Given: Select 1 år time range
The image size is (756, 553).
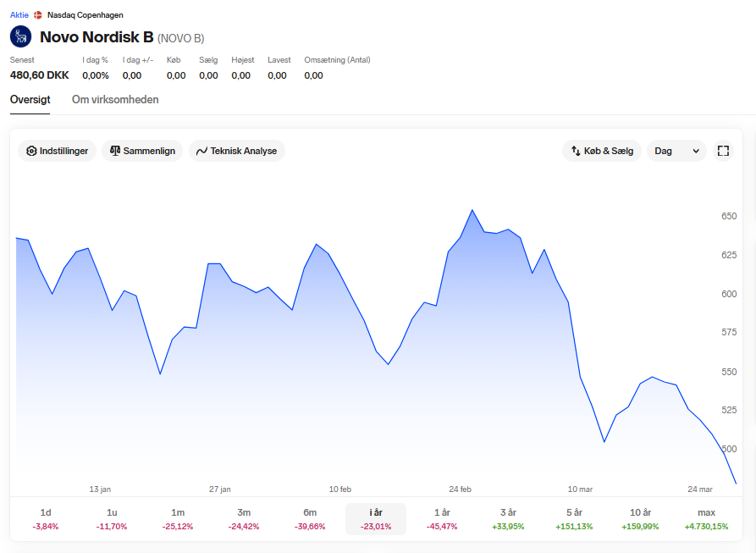Looking at the screenshot, I should [x=442, y=519].
